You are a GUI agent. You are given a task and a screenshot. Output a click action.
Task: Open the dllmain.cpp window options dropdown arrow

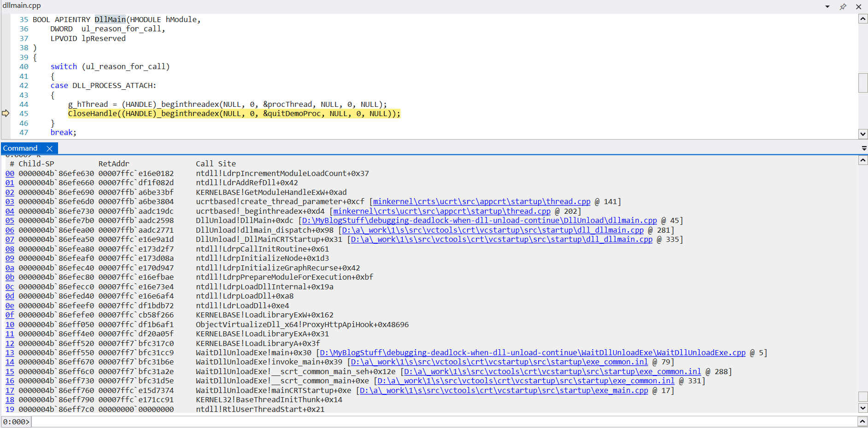[x=828, y=6]
